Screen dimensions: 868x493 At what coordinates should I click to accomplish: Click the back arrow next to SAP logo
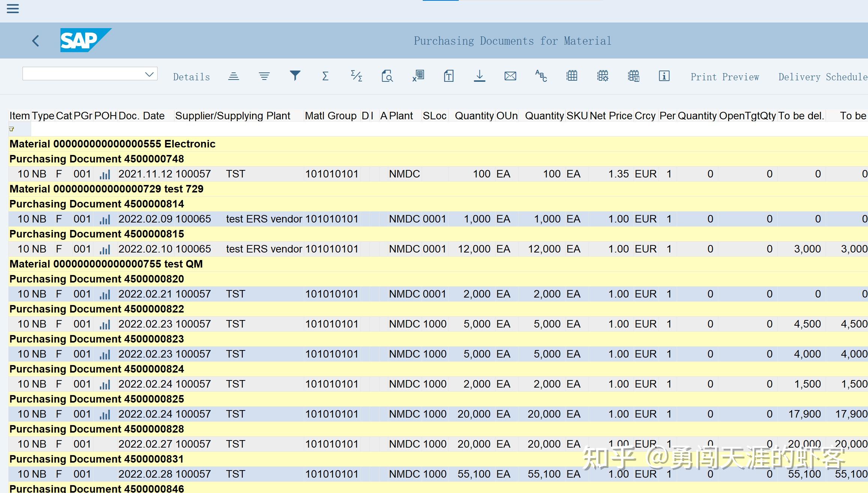[36, 41]
